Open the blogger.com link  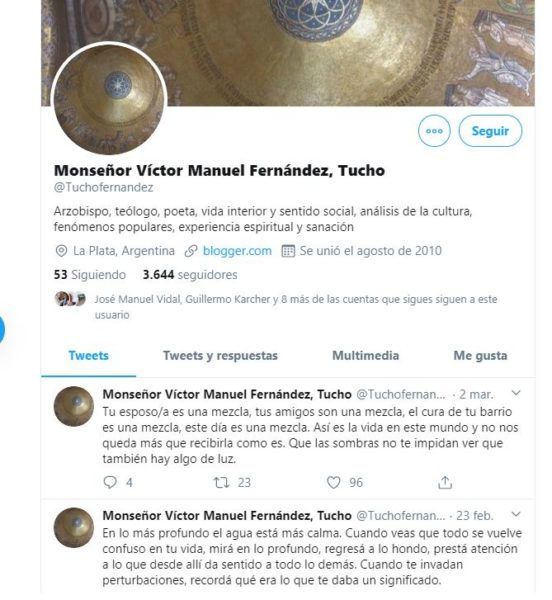coord(237,251)
